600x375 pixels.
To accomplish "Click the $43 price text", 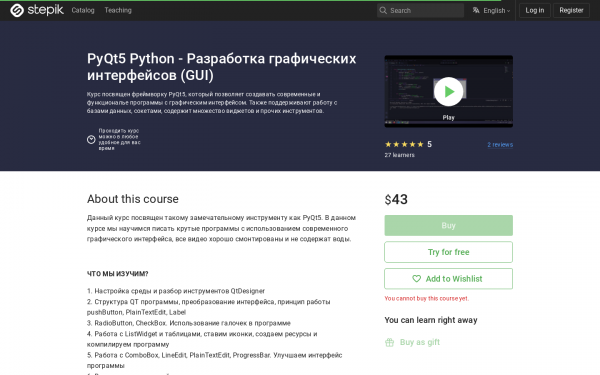I will (396, 199).
